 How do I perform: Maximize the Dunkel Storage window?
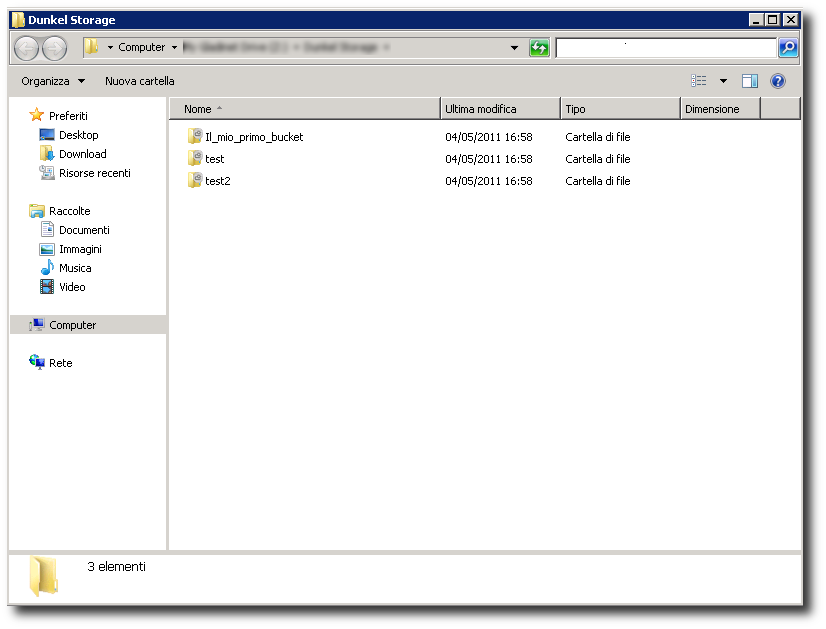click(773, 20)
